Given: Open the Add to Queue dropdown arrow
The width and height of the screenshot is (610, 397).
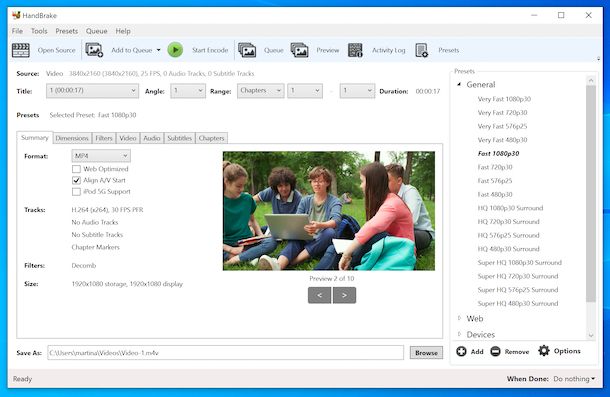Looking at the screenshot, I should tap(158, 50).
